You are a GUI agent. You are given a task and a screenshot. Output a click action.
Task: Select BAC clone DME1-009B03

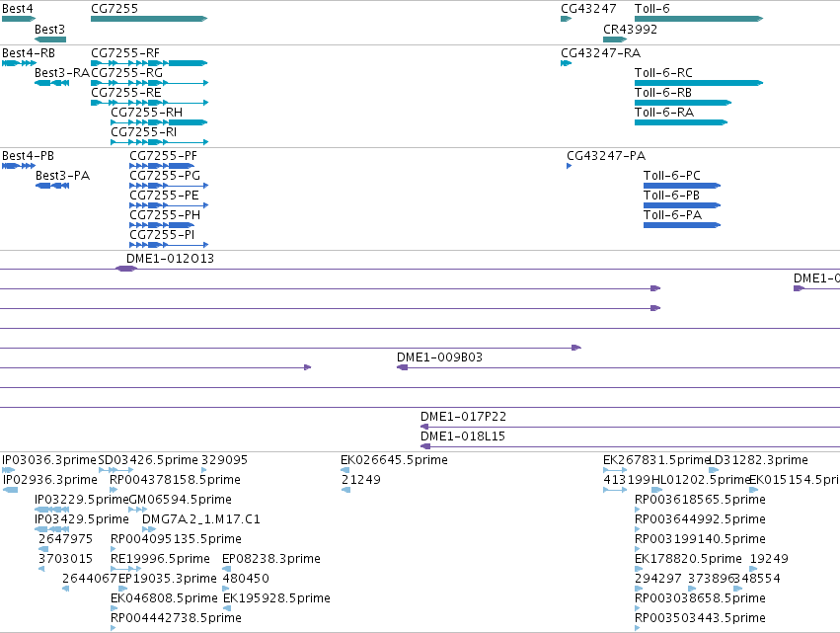pos(618,367)
